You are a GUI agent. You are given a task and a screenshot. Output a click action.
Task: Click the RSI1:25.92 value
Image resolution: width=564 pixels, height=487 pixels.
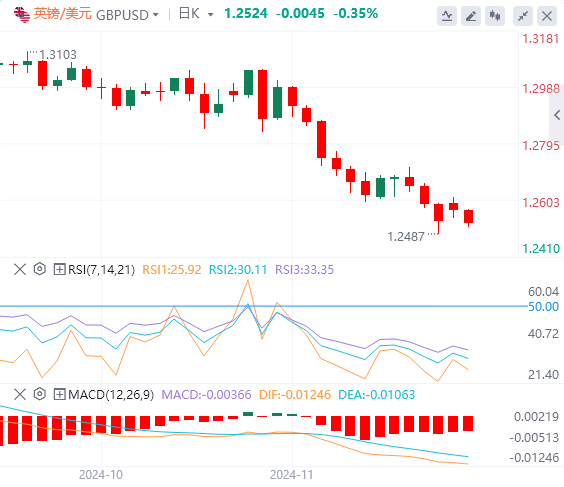172,269
